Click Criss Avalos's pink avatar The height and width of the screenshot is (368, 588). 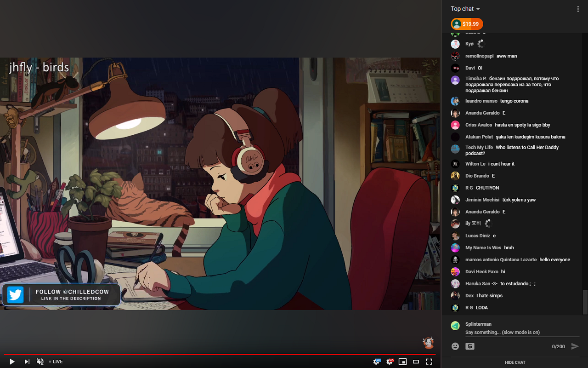455,125
